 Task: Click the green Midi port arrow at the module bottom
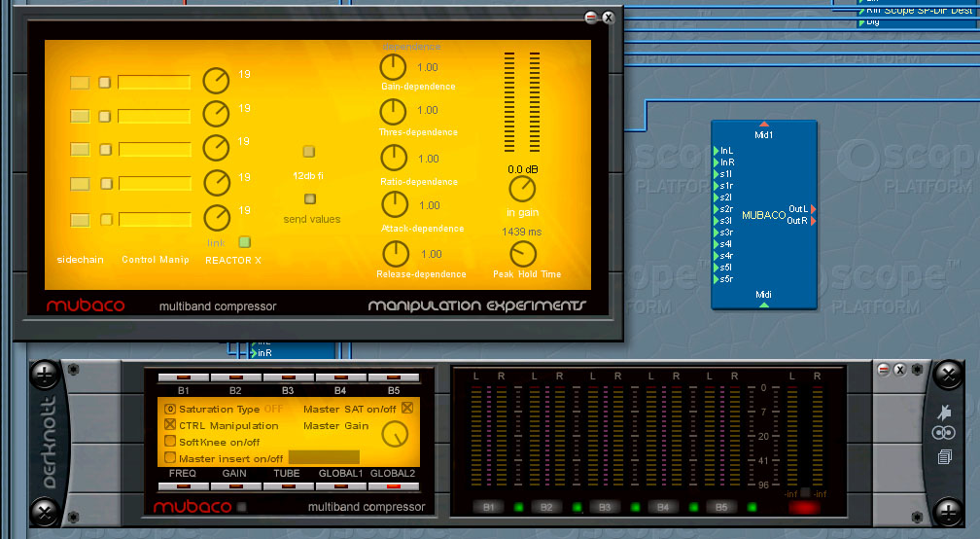[764, 305]
